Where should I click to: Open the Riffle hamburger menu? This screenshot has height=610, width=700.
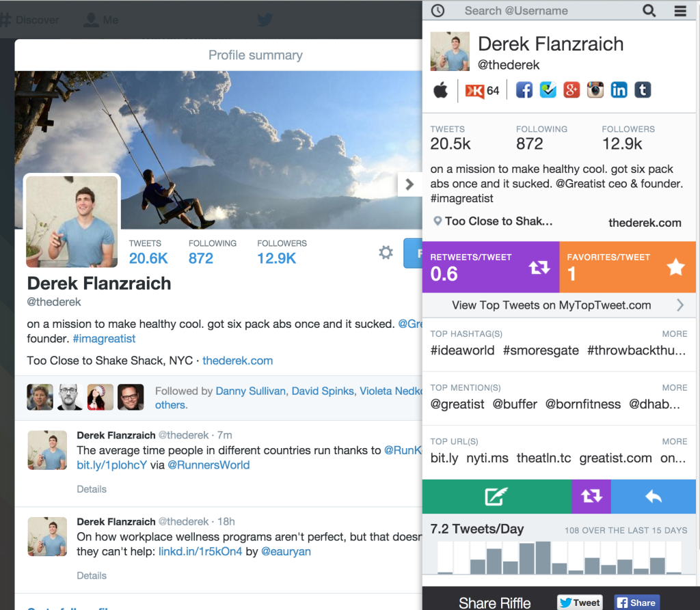[680, 11]
